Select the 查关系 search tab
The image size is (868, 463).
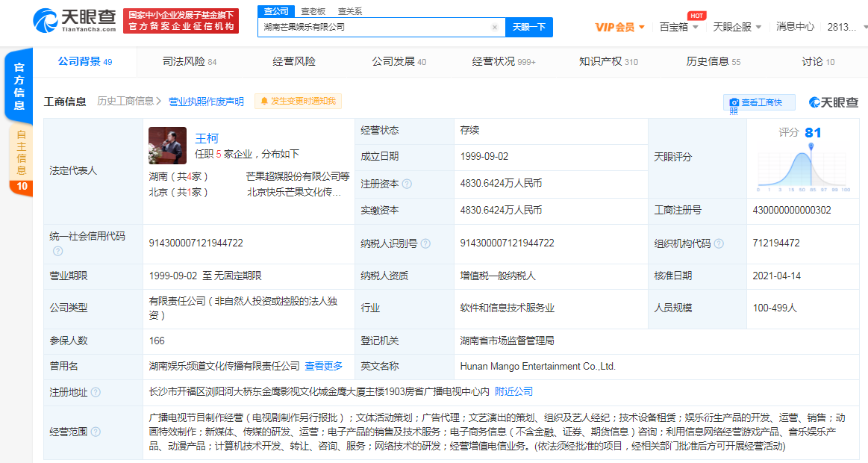point(350,11)
